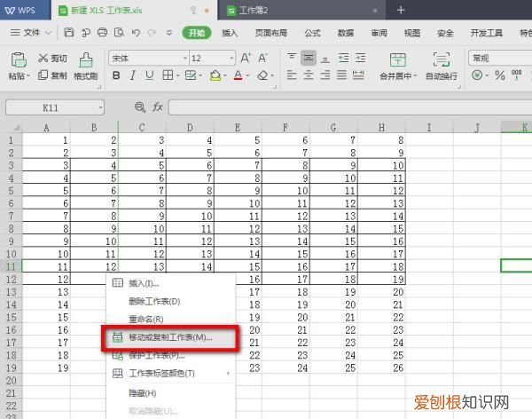Choose 隐藏(H) in context menu
The width and height of the screenshot is (532, 419).
point(170,393)
